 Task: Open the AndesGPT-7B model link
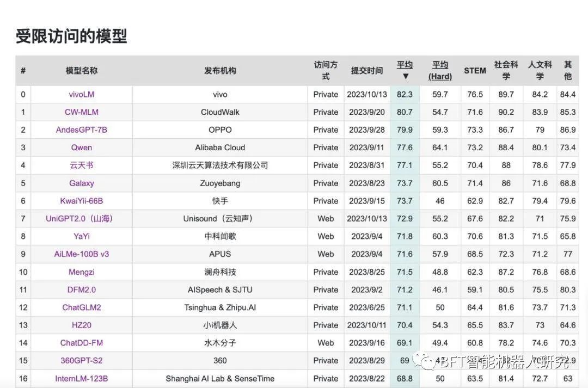[81, 130]
